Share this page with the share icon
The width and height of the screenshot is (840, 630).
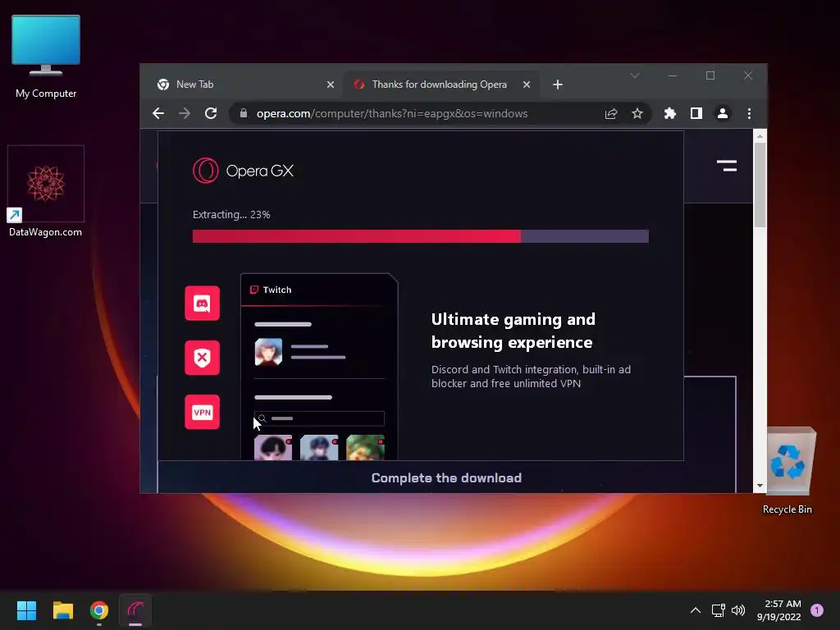tap(610, 113)
